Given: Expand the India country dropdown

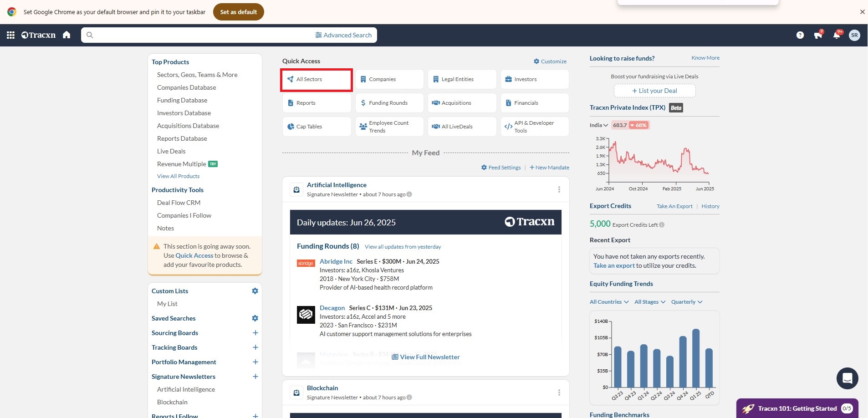Looking at the screenshot, I should pos(599,125).
